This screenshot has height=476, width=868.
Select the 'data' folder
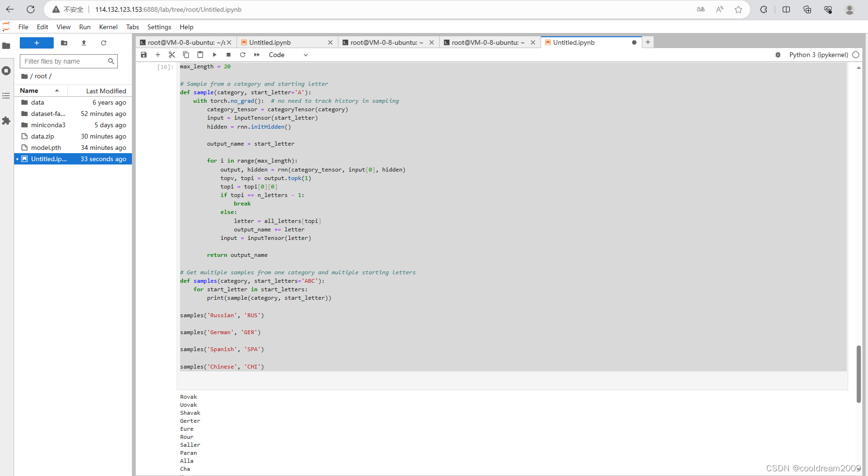(x=73, y=102)
